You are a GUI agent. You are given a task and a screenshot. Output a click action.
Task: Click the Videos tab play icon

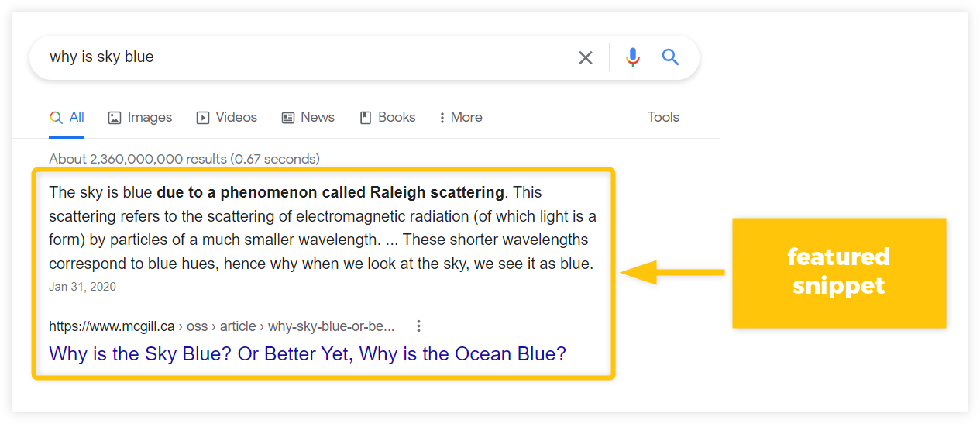coord(203,118)
